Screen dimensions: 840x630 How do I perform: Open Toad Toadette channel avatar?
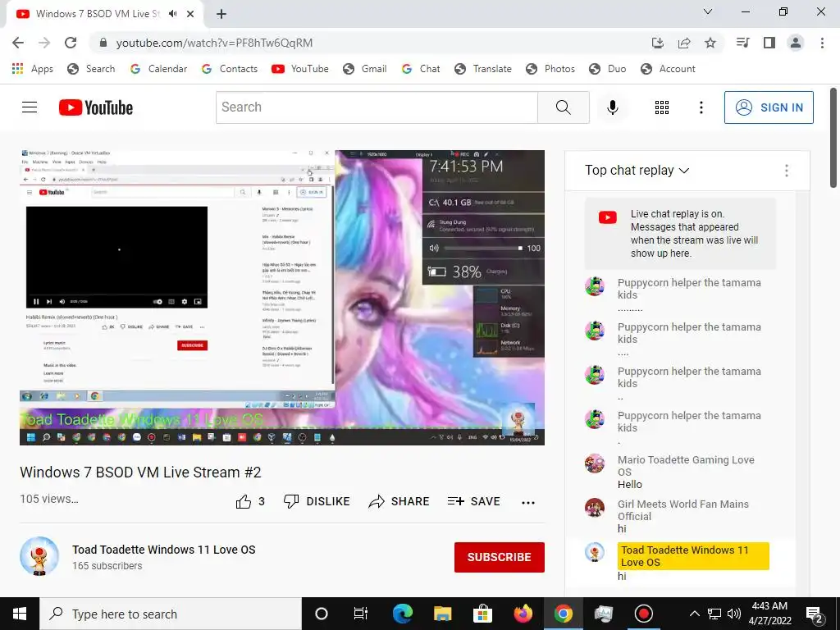(39, 557)
